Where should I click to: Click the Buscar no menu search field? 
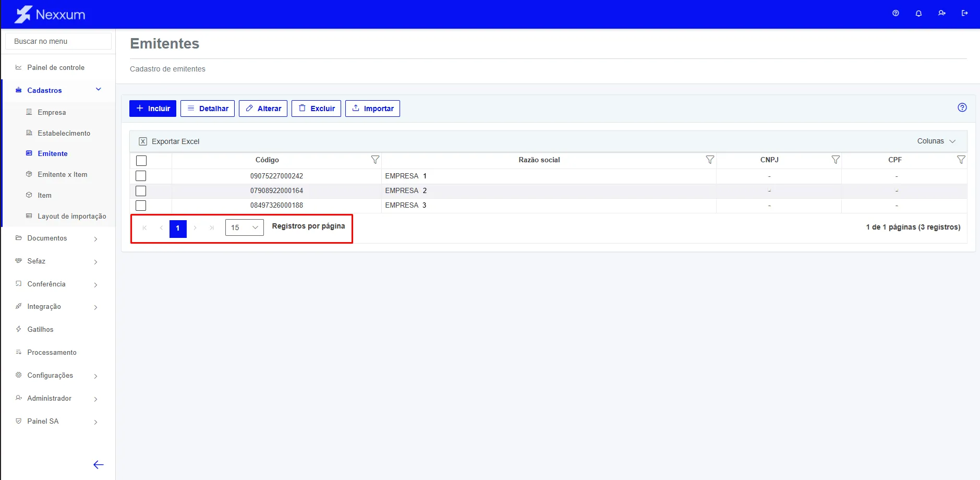click(58, 41)
